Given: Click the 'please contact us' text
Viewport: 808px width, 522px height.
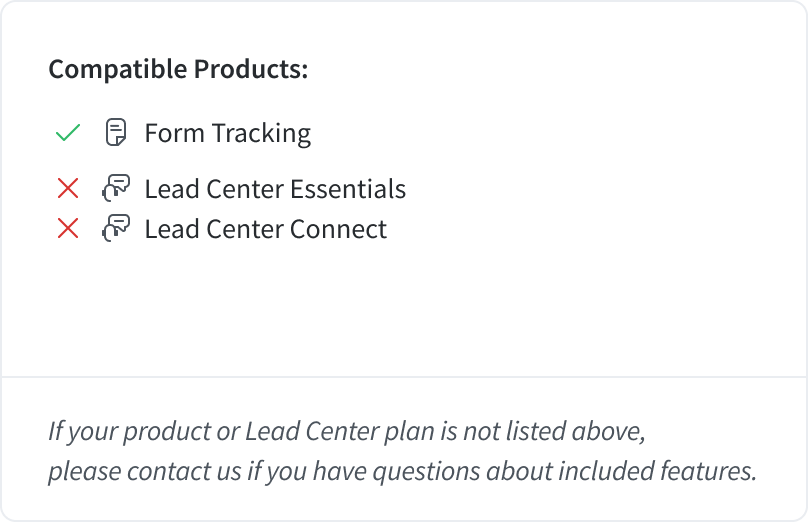Looking at the screenshot, I should click(144, 472).
